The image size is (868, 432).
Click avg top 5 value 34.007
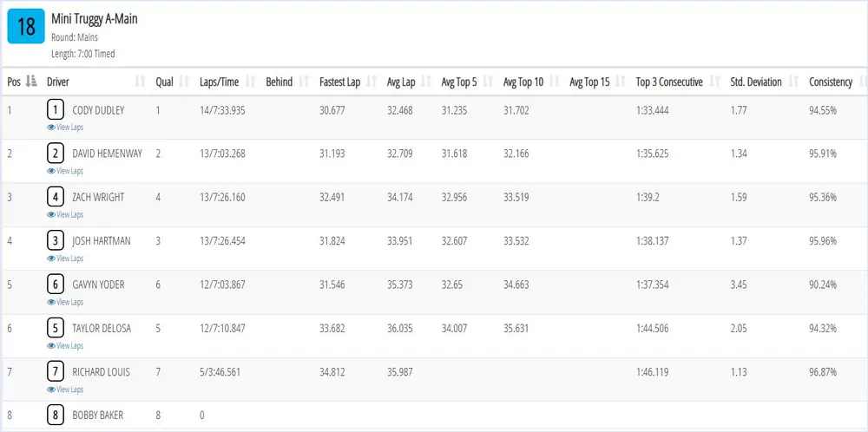click(454, 329)
